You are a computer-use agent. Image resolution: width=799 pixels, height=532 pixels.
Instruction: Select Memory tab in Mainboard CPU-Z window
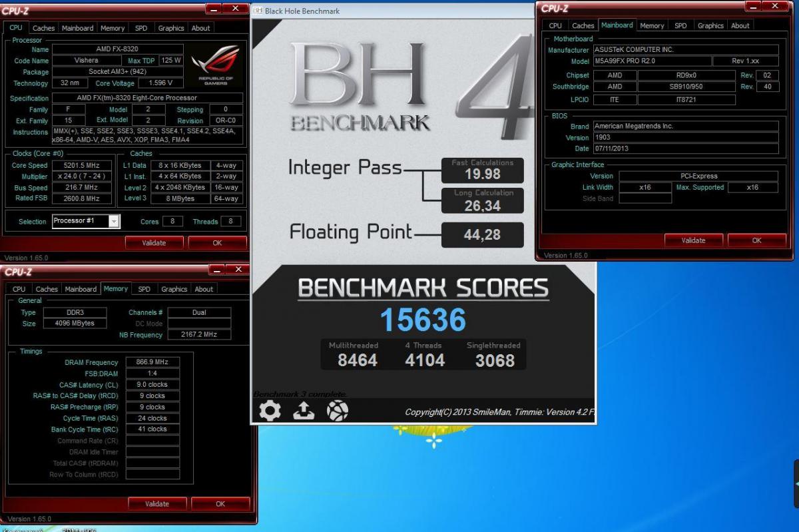point(652,25)
